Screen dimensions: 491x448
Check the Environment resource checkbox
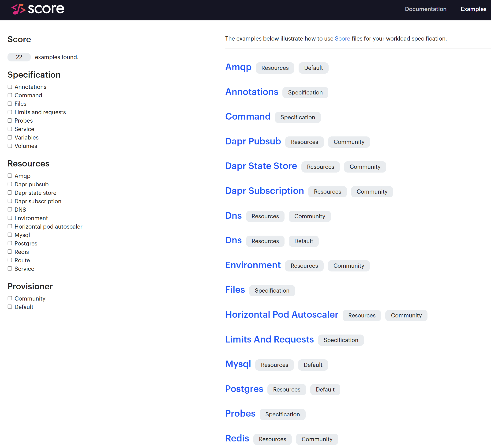click(10, 218)
